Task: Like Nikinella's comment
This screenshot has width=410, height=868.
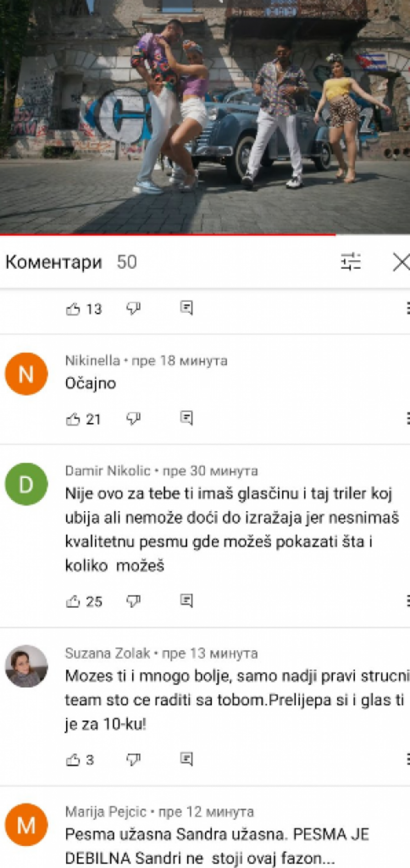Action: pos(73,419)
